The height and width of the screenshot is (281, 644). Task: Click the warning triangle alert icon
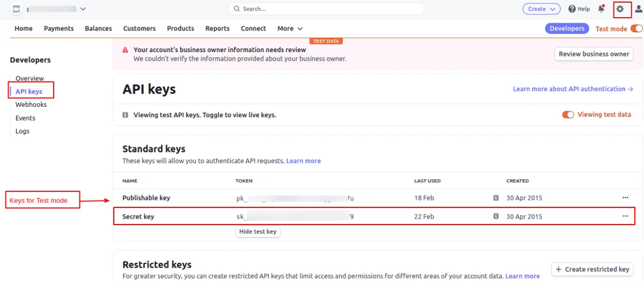pyautogui.click(x=126, y=50)
